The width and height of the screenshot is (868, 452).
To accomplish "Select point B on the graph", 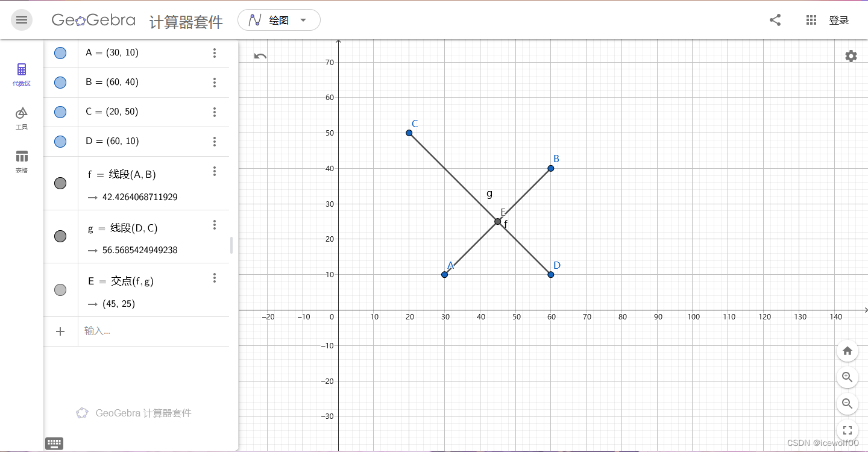I will coord(551,168).
